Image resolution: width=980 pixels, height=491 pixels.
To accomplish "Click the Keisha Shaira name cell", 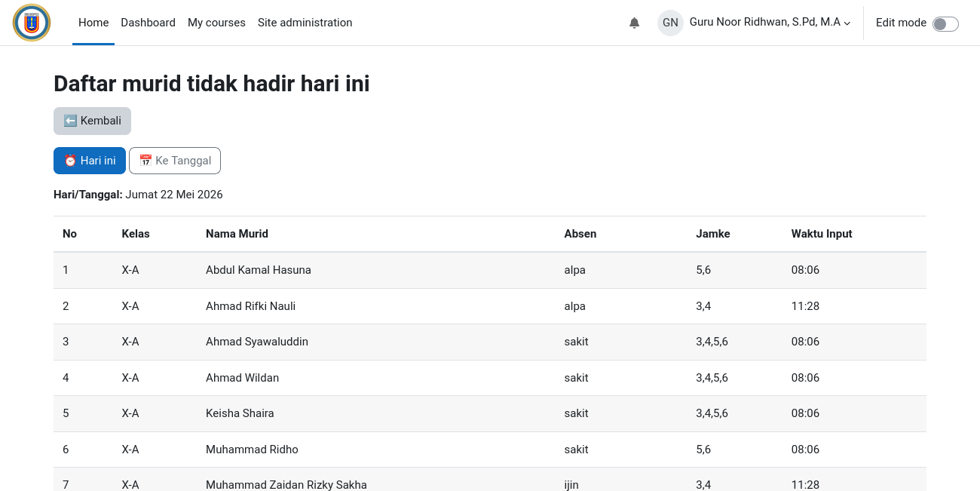I will coord(240,413).
